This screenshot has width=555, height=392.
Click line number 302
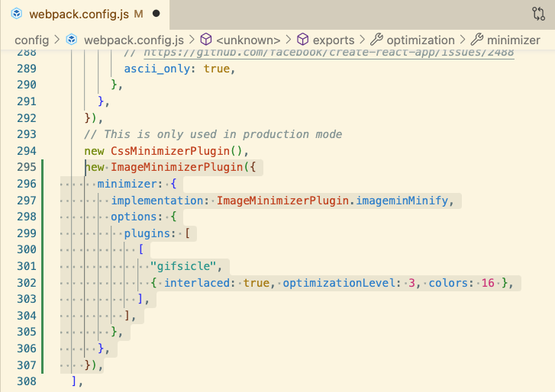pos(27,283)
